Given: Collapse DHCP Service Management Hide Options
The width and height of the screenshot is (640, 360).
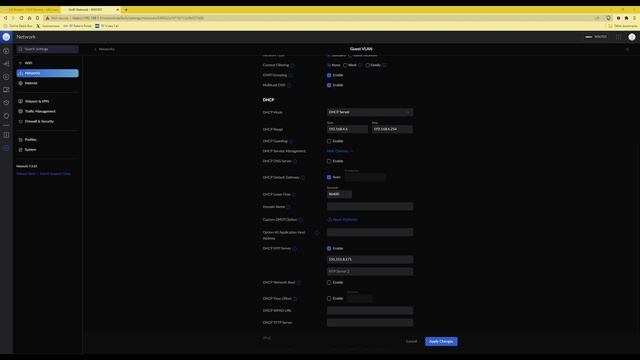Looking at the screenshot, I should coord(340,151).
